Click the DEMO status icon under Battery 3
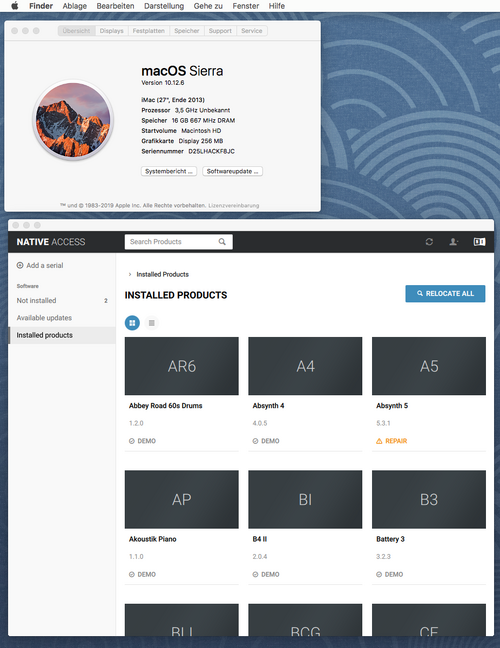Image resolution: width=500 pixels, height=648 pixels. tap(379, 574)
